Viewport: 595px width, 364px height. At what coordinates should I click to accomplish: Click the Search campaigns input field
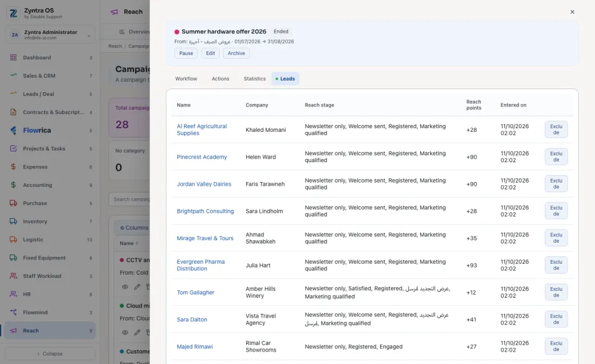(130, 199)
